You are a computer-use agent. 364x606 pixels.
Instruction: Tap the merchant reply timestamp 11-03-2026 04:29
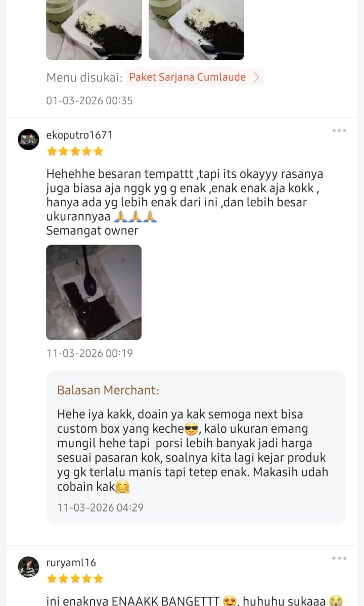click(101, 507)
